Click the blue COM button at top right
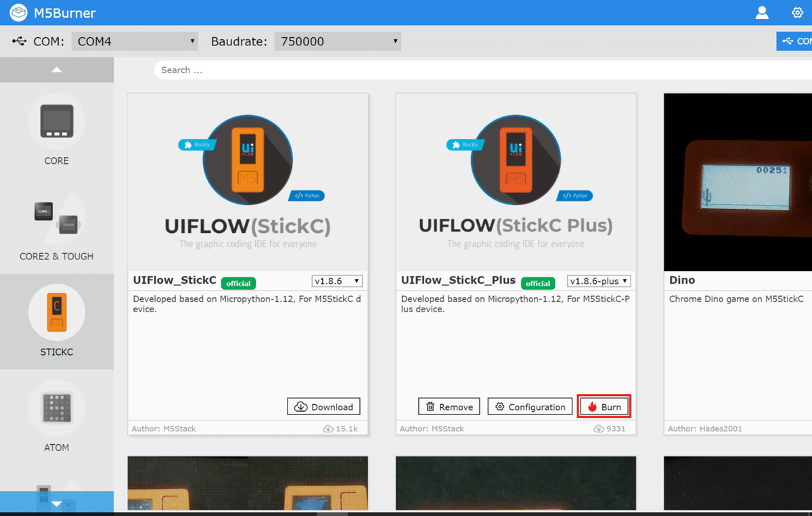Viewport: 812px width, 516px height. point(794,41)
